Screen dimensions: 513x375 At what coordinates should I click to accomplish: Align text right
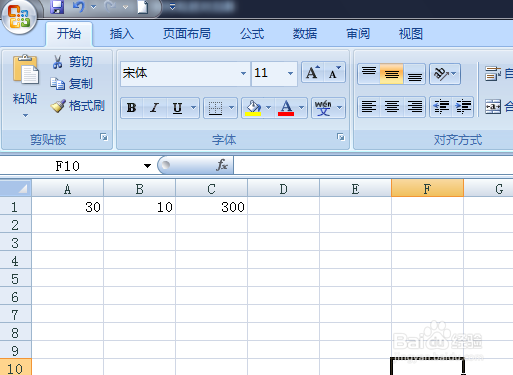(414, 107)
